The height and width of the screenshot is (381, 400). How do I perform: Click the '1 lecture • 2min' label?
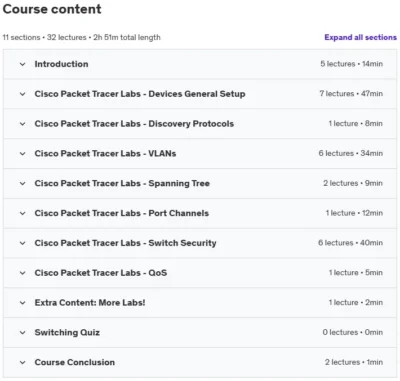(356, 303)
